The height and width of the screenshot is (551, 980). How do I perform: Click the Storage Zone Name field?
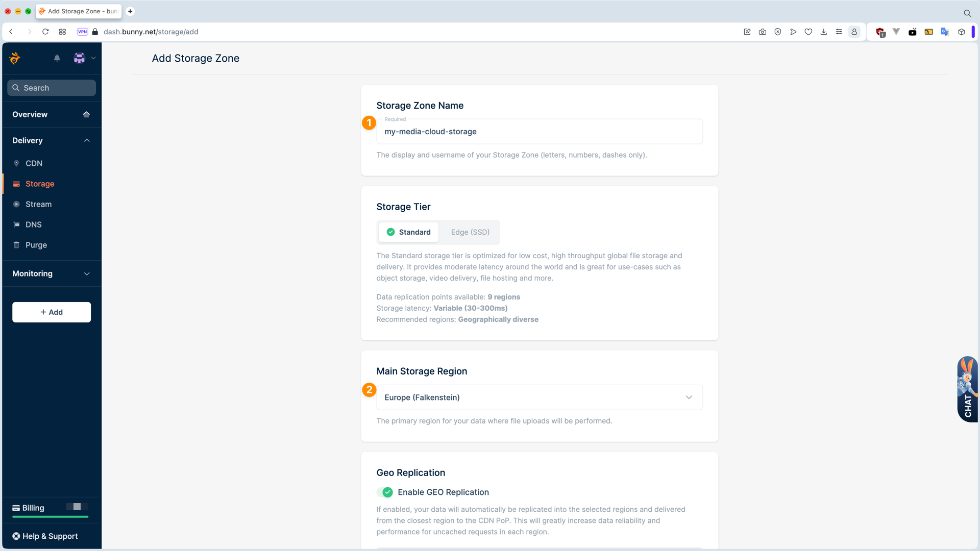click(x=540, y=132)
